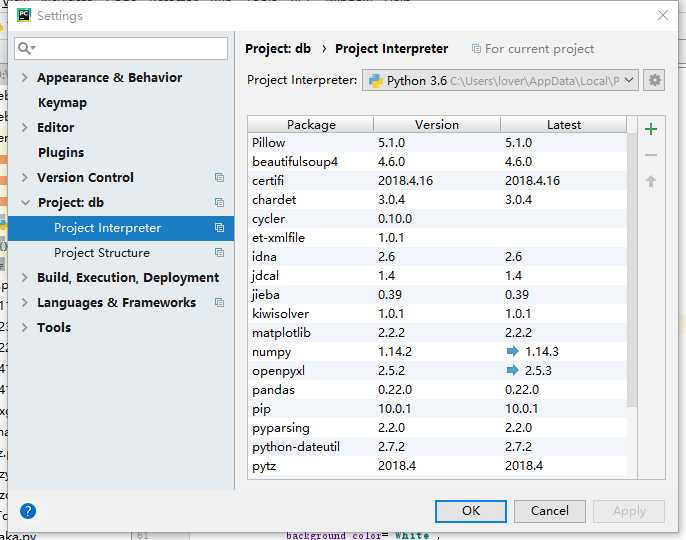Select Project Interpreter tree item
This screenshot has width=686, height=540.
click(x=121, y=228)
